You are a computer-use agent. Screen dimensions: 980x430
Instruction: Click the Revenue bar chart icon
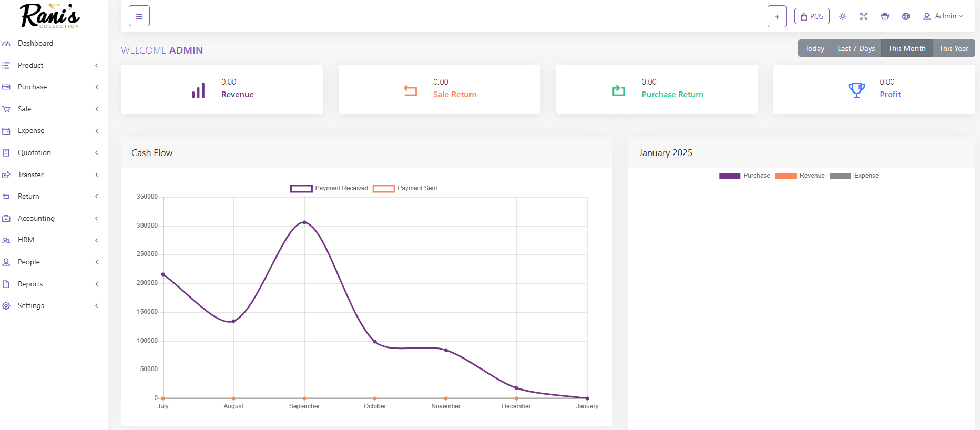[198, 90]
